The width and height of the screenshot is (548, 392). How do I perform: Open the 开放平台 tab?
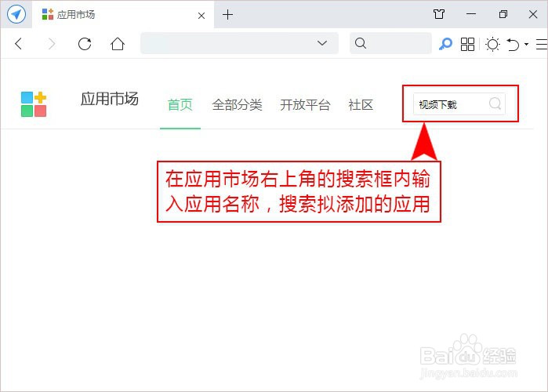[x=305, y=105]
